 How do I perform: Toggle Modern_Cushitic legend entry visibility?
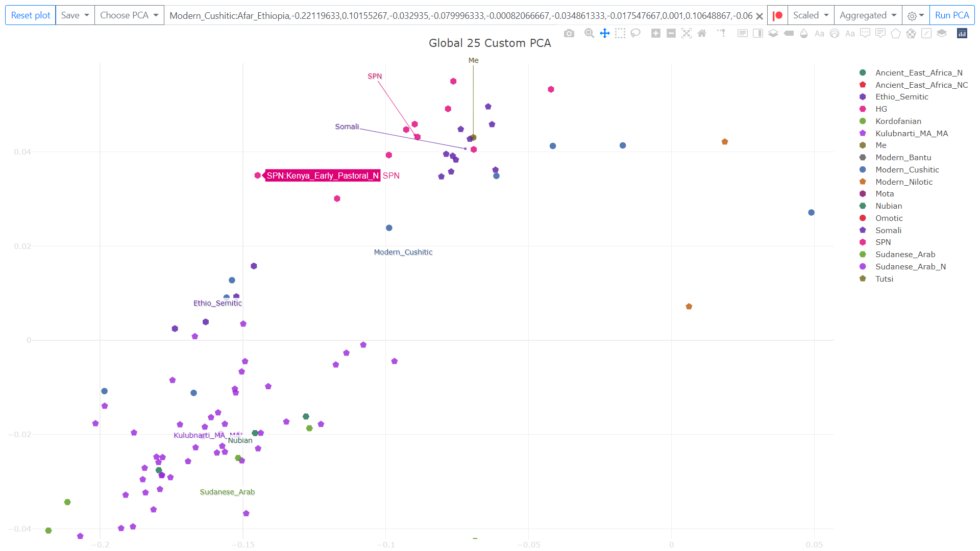click(x=907, y=170)
